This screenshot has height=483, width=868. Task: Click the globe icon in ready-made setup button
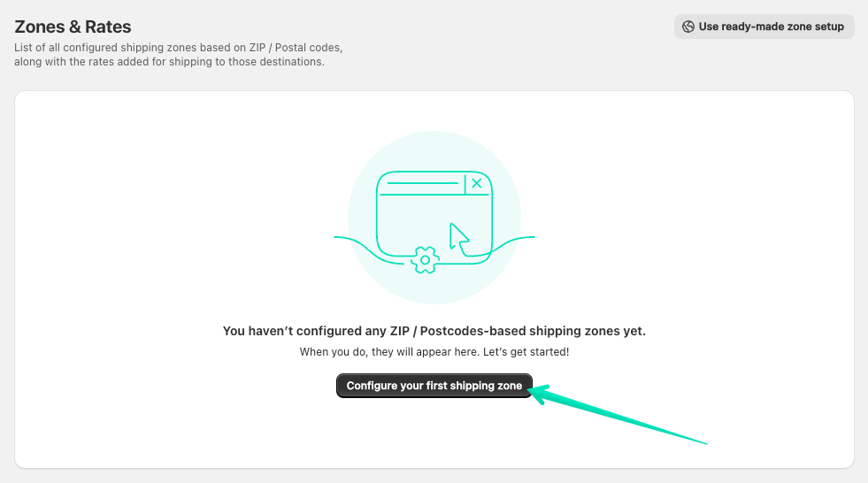[687, 27]
